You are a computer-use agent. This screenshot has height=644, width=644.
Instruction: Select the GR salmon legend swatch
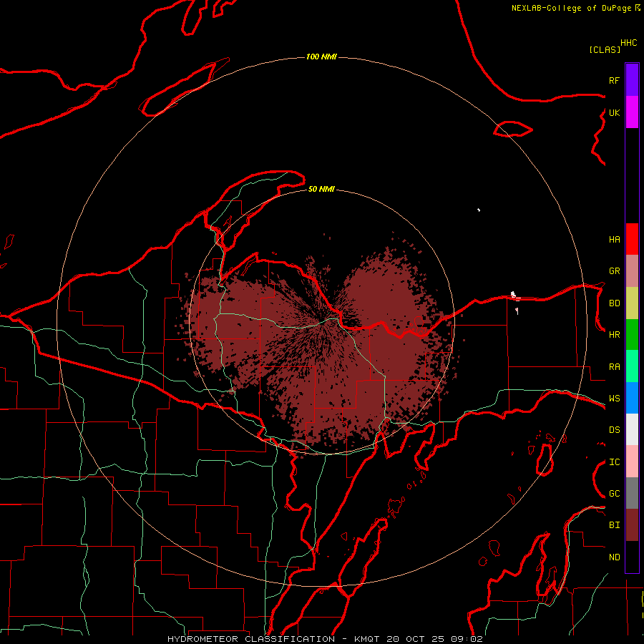pos(632,271)
